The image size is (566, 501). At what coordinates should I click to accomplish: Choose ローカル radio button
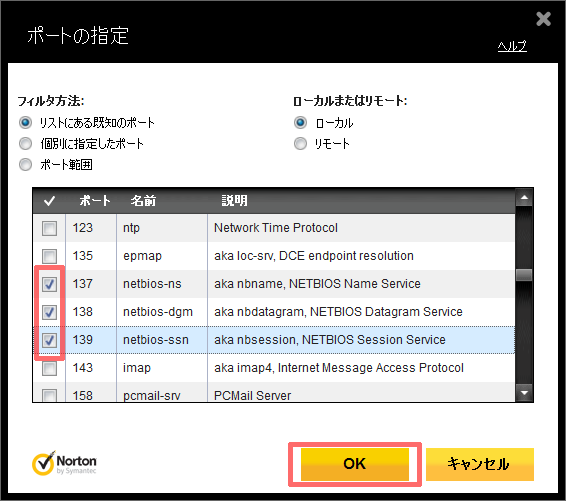coord(300,123)
